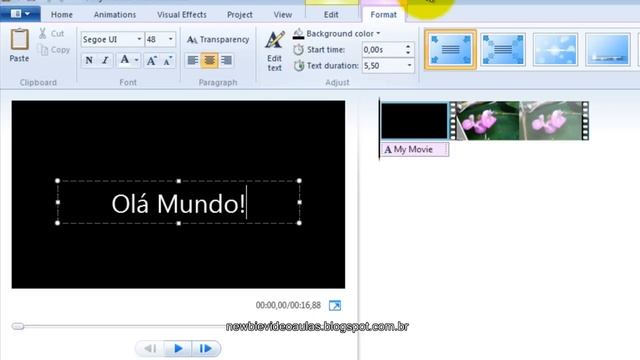Click the bottom-right text box resize handle

(x=299, y=223)
